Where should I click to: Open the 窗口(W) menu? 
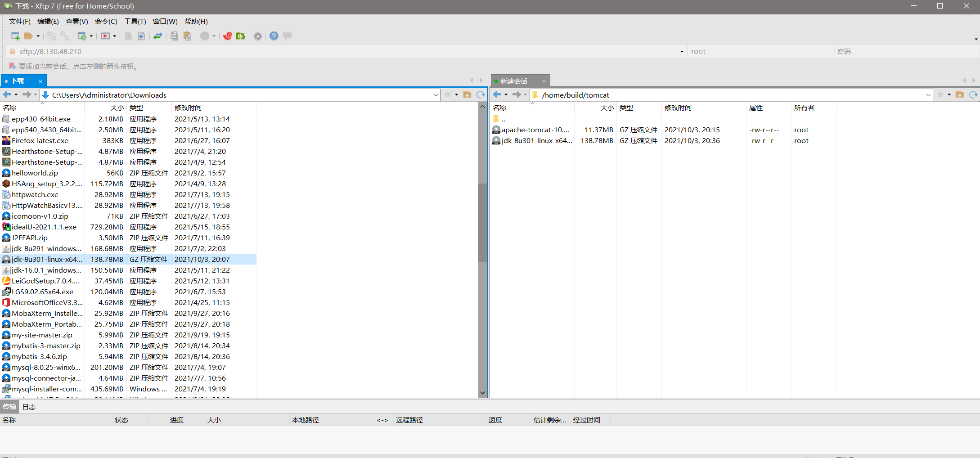coord(165,22)
